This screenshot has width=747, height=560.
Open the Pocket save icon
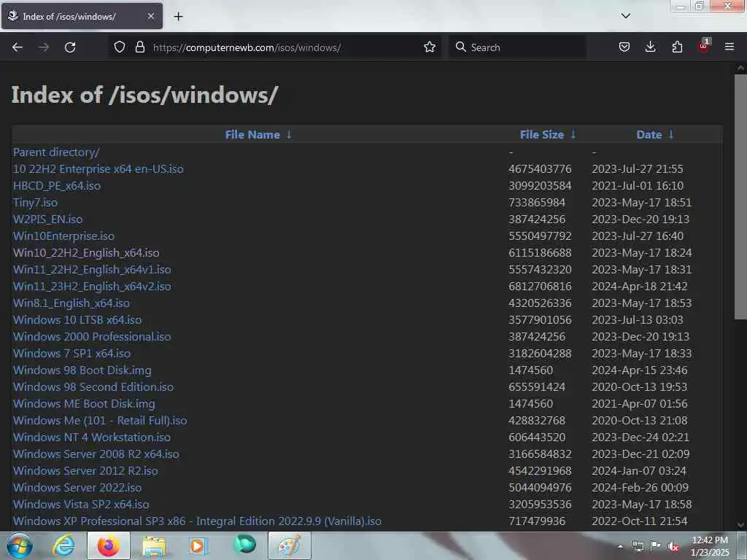click(x=624, y=47)
